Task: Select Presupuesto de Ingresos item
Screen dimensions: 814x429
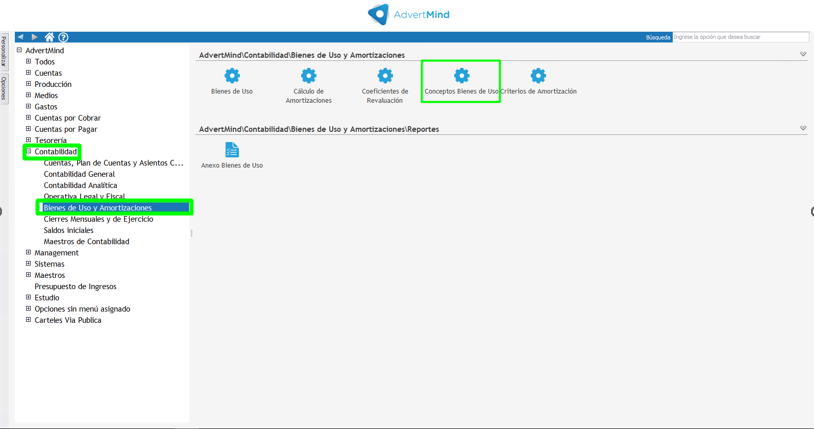Action: click(x=75, y=287)
